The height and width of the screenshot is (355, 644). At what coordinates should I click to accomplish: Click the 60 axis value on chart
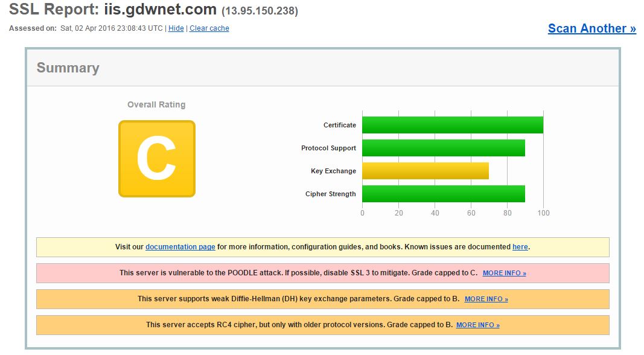click(x=471, y=213)
